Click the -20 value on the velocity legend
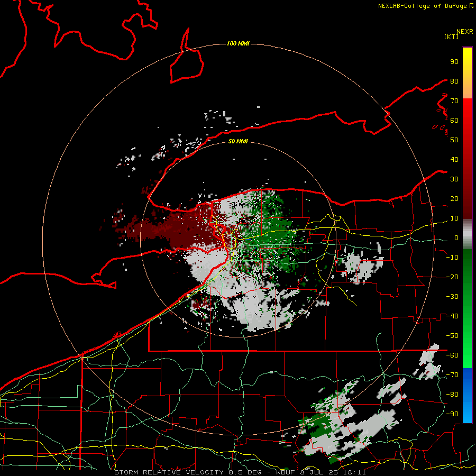 click(x=452, y=277)
